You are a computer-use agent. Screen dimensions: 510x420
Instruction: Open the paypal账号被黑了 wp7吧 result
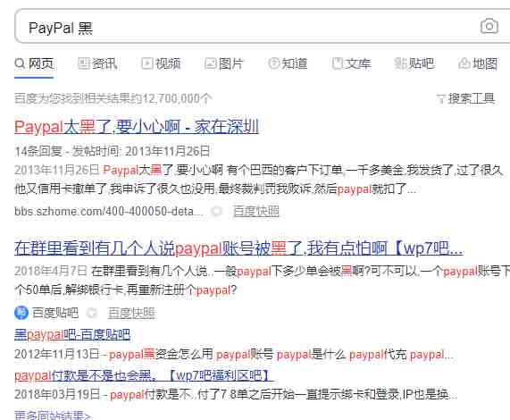pyautogui.click(x=238, y=248)
